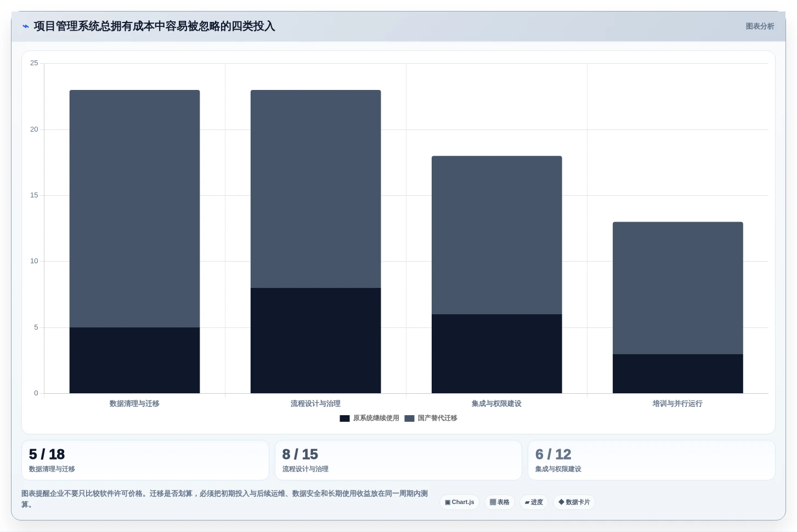Click the chart title 项目管理系统总拥有成本中容易被忽略的四类投入
Screen dimensions: 797x532
point(154,26)
